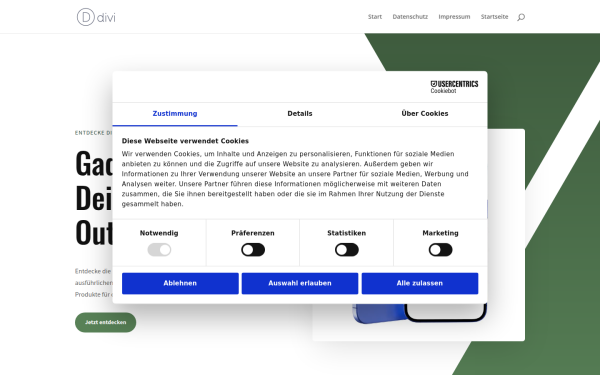
Task: Click the Jetzt entdecken button
Action: [106, 323]
